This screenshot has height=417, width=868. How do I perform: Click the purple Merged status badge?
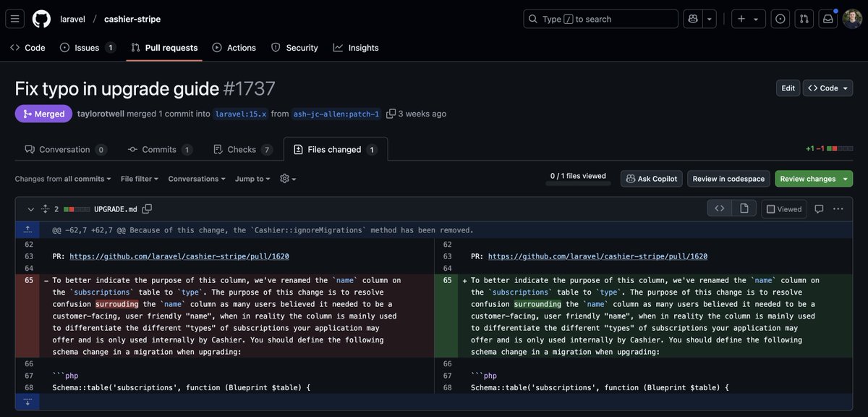pyautogui.click(x=43, y=114)
